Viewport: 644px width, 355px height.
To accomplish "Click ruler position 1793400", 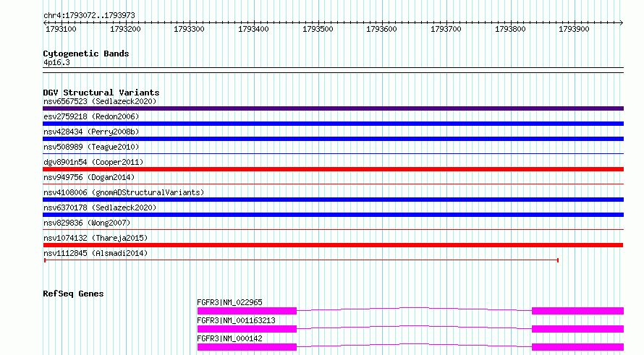I will click(x=253, y=29).
